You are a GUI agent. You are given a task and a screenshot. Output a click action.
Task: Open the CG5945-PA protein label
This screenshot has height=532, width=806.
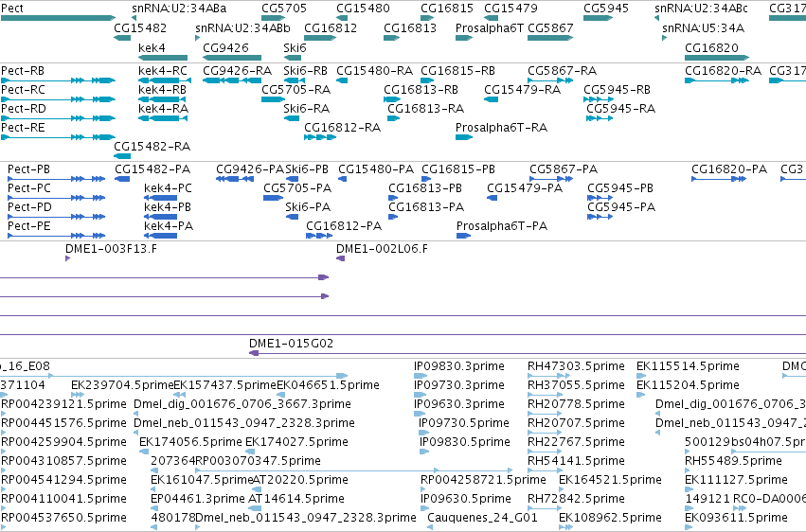(621, 207)
